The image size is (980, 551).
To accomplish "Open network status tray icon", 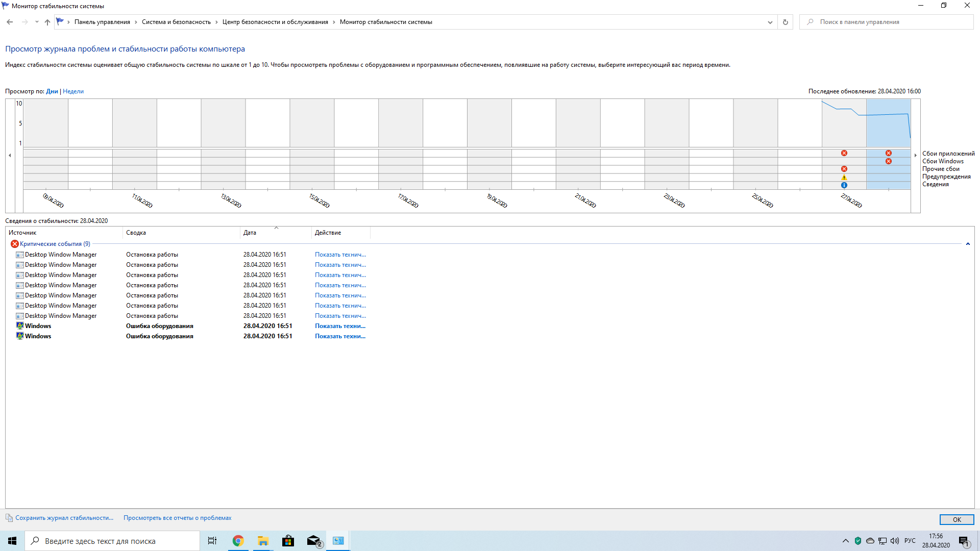I will pos(883,541).
